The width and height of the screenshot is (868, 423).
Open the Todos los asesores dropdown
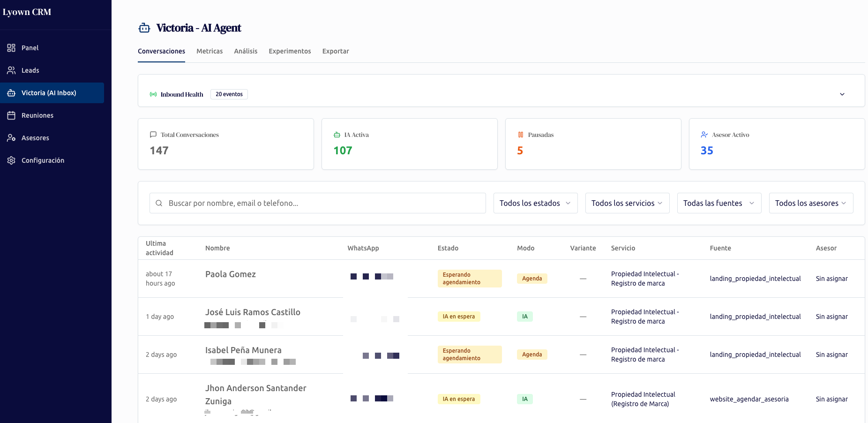click(x=811, y=203)
